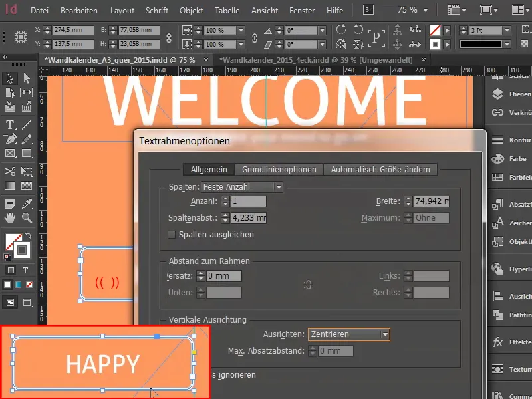Select the Scissors tool

(9, 171)
